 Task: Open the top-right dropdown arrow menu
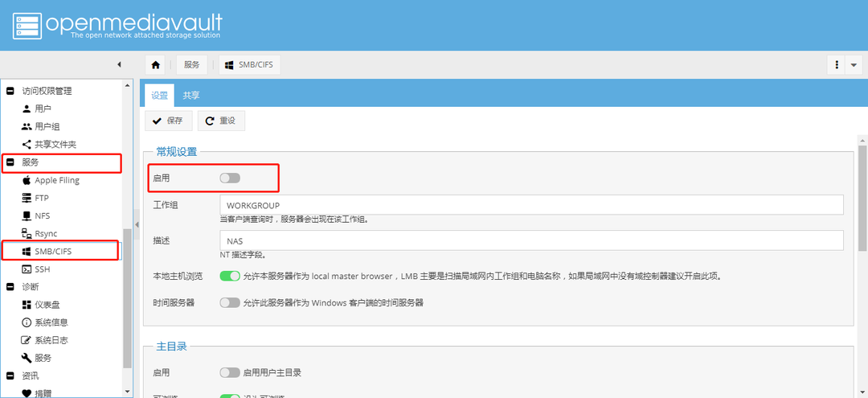854,65
